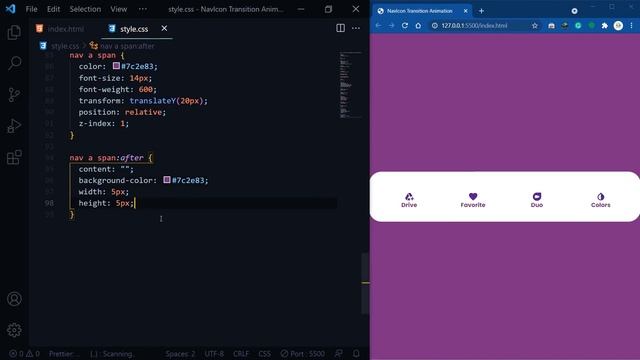Viewport: 640px width, 360px height.
Task: Open the Search panel in activity bar
Action: click(14, 63)
